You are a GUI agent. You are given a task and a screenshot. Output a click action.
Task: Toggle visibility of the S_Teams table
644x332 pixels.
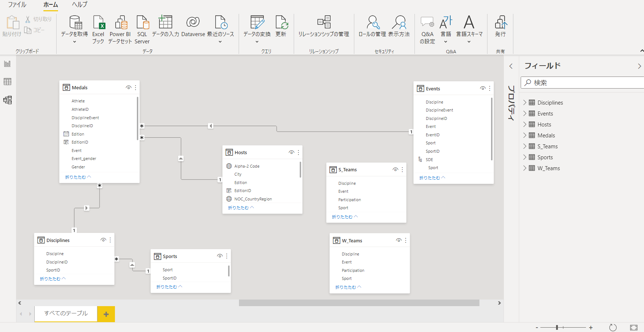[x=396, y=169]
